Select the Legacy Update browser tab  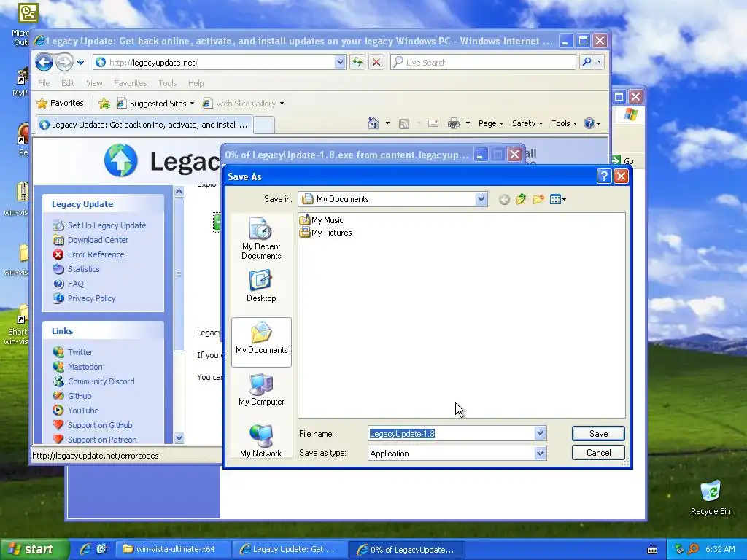coord(144,125)
